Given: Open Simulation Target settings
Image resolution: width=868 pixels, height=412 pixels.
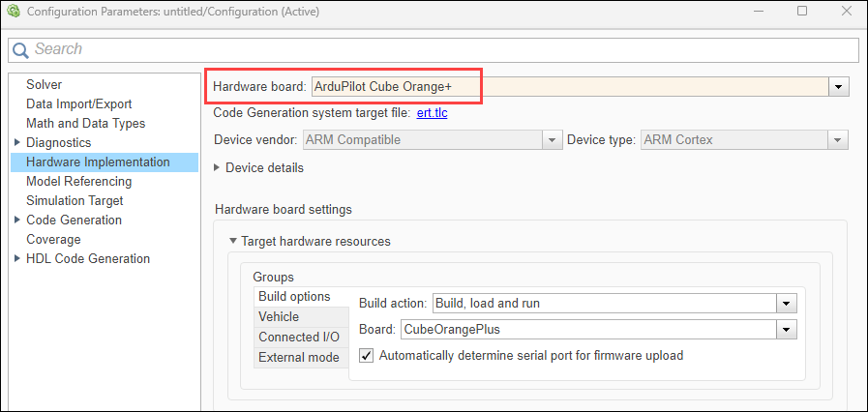Looking at the screenshot, I should [x=75, y=201].
